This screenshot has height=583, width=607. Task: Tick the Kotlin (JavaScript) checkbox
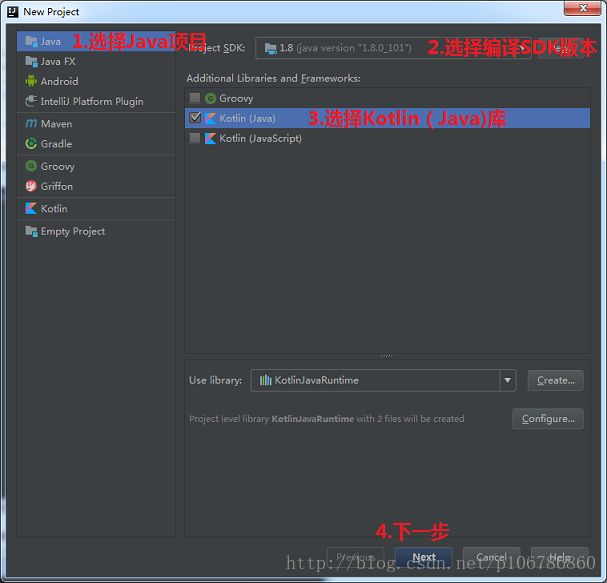point(195,138)
